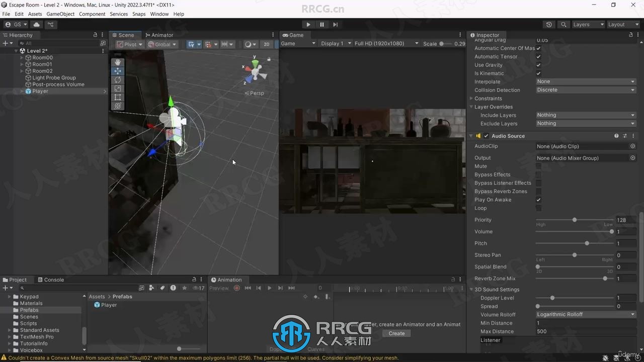Select the Move tool in Scene
Viewport: 644px width, 362px height.
(118, 71)
